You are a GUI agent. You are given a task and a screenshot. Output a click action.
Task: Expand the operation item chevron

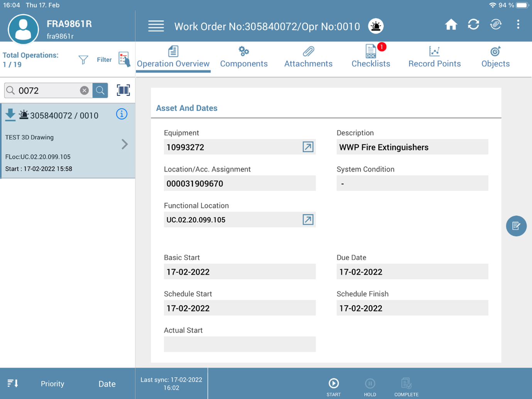click(x=125, y=144)
